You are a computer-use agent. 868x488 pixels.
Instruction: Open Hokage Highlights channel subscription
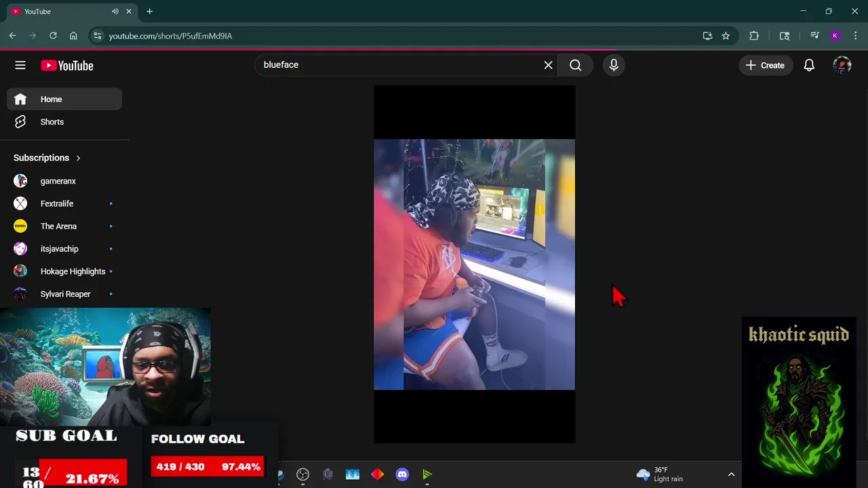64,271
